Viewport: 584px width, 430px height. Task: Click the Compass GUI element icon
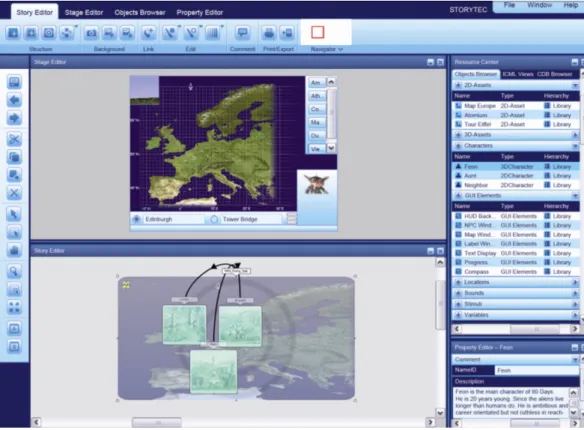coord(458,272)
